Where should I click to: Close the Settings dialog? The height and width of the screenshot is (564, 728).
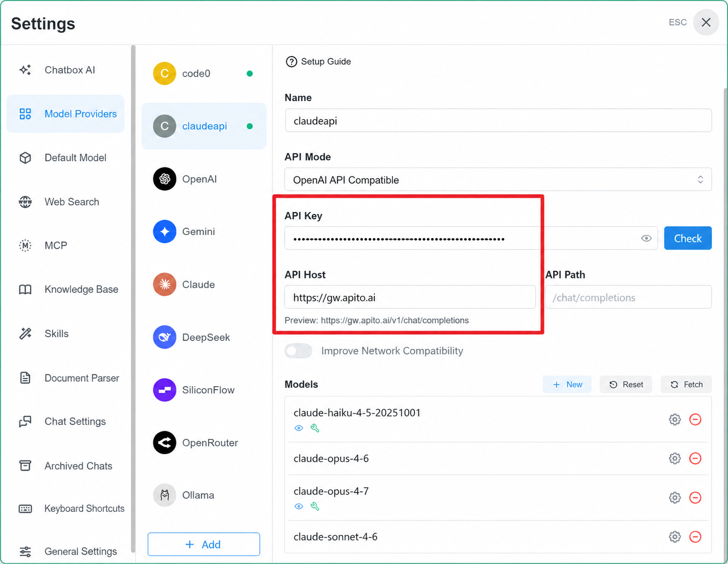(706, 22)
